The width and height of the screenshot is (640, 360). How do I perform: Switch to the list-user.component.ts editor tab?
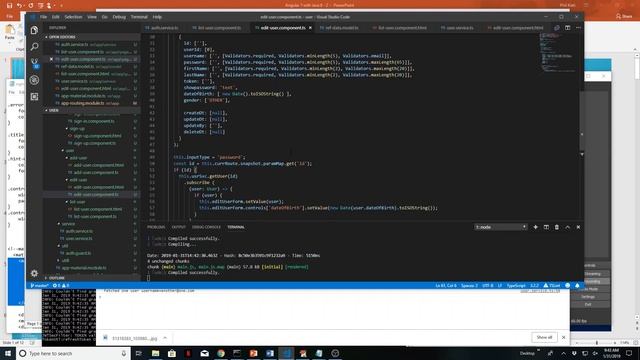click(x=218, y=28)
